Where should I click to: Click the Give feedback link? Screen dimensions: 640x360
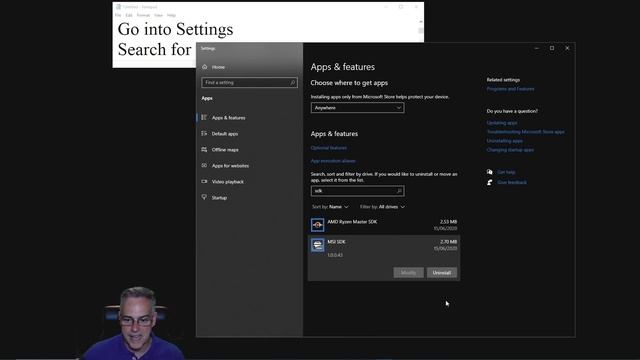click(x=512, y=182)
